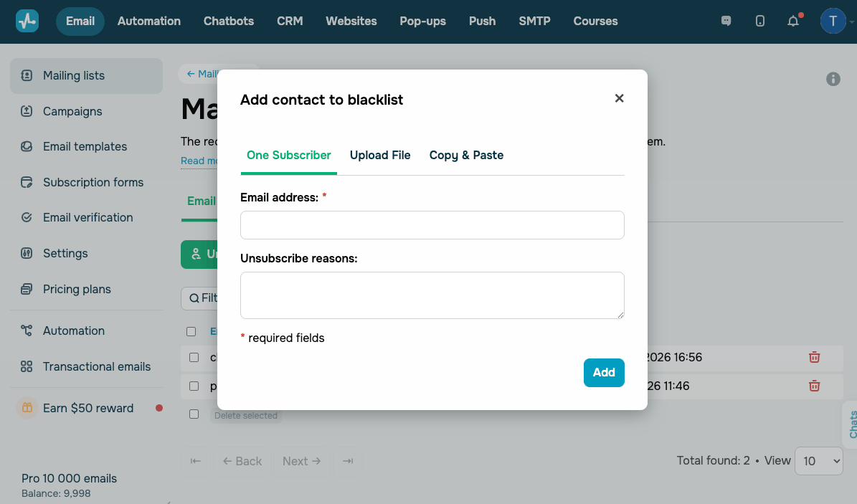Close the Add contact to blacklist dialog
This screenshot has width=857, height=504.
click(620, 98)
